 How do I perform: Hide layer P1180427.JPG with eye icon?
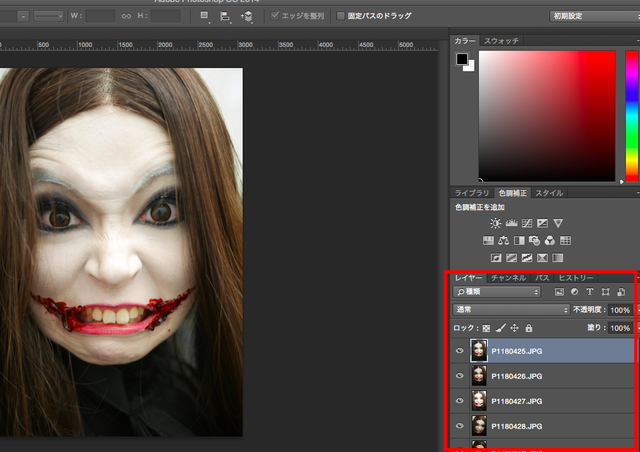tap(460, 401)
